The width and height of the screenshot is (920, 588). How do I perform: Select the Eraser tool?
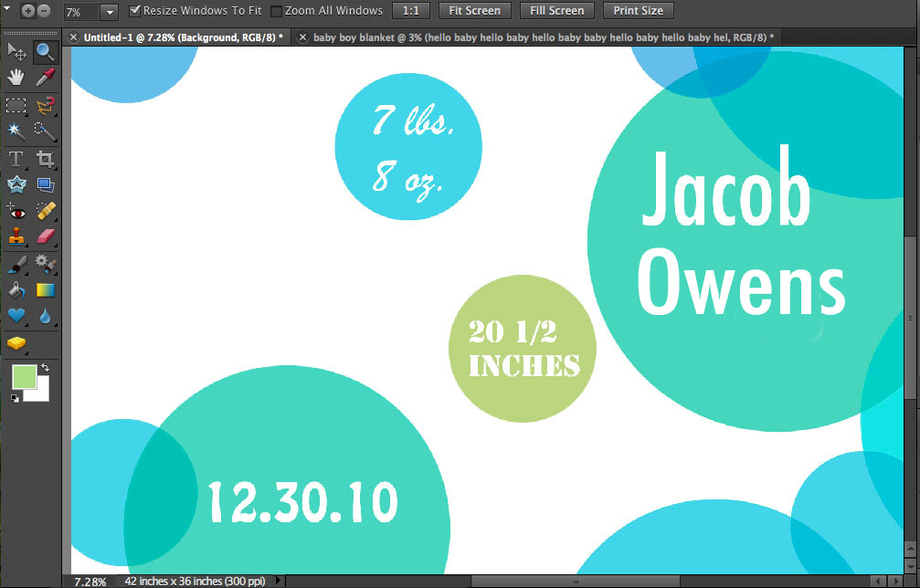(x=45, y=236)
